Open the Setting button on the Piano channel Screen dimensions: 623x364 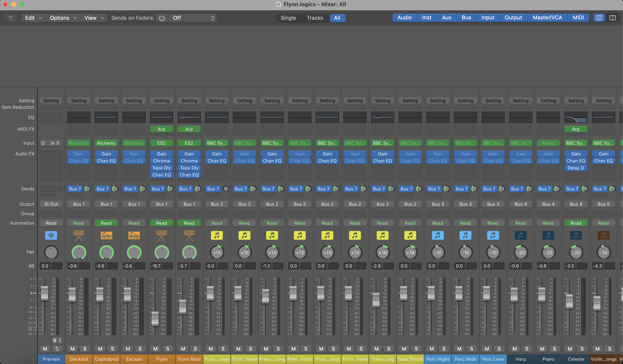(548, 100)
